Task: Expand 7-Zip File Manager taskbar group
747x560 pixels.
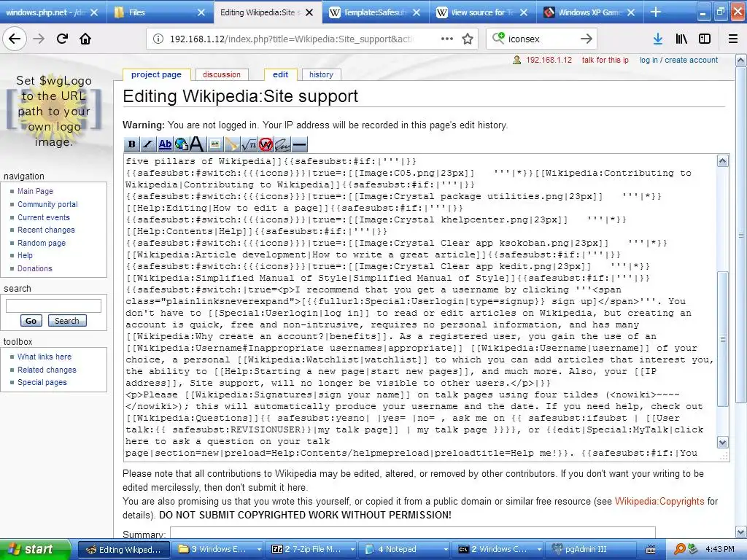Action: [312, 550]
